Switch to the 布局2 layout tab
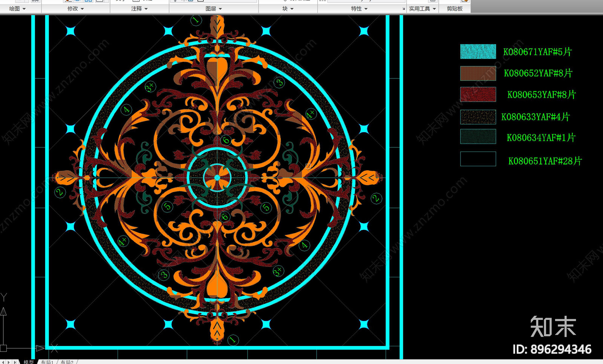Image resolution: width=603 pixels, height=364 pixels. (67, 362)
